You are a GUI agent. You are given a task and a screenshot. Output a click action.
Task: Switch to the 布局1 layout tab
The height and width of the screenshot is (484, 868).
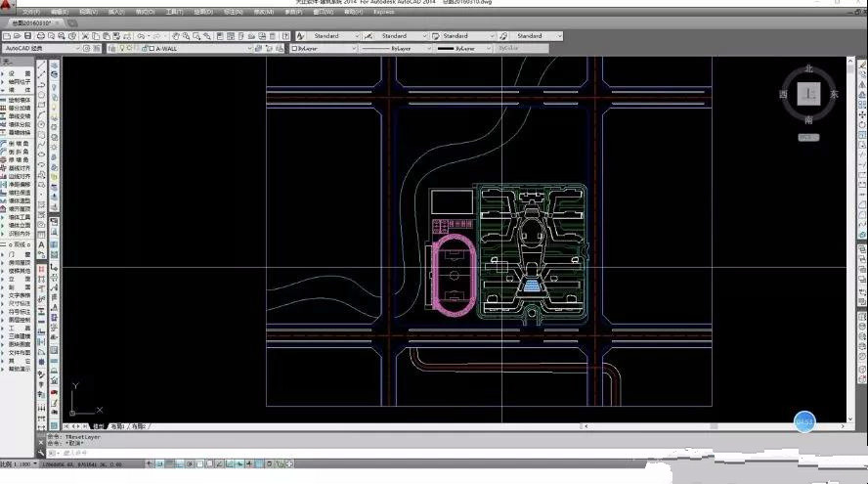pos(116,426)
